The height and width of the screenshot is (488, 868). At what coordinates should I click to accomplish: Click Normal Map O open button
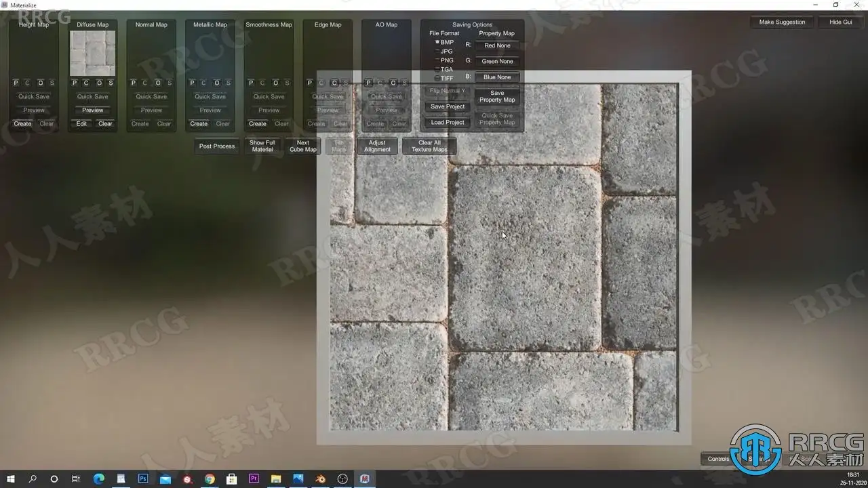tap(158, 83)
